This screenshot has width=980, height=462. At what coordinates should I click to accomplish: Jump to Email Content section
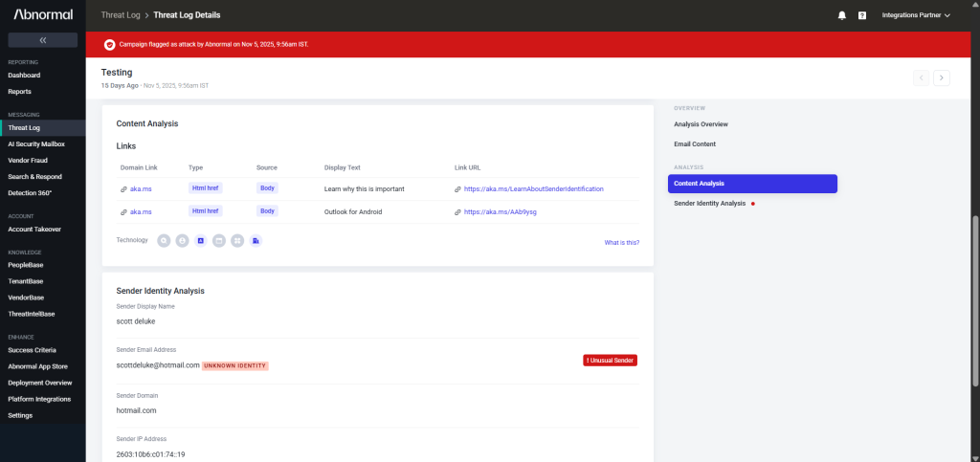click(x=695, y=144)
